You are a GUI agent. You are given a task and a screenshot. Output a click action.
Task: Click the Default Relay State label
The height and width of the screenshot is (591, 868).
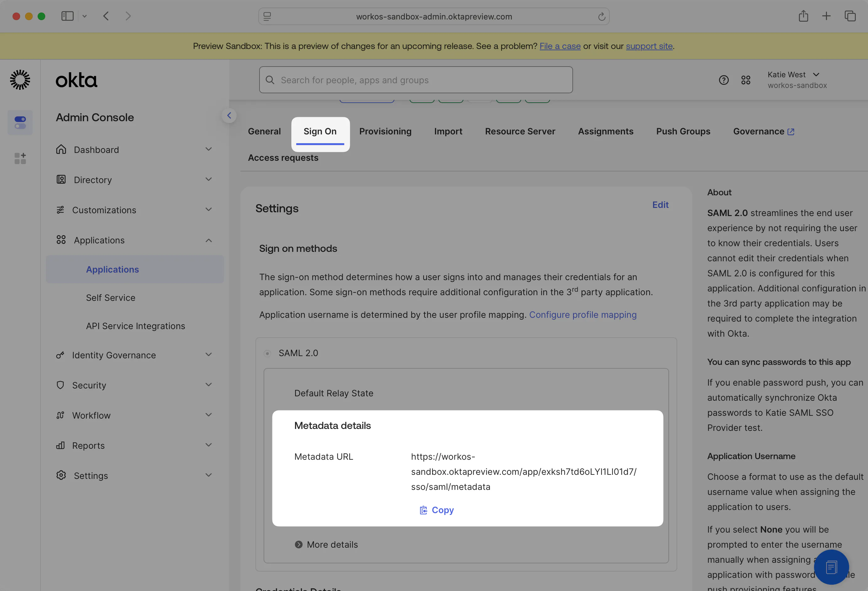(334, 393)
